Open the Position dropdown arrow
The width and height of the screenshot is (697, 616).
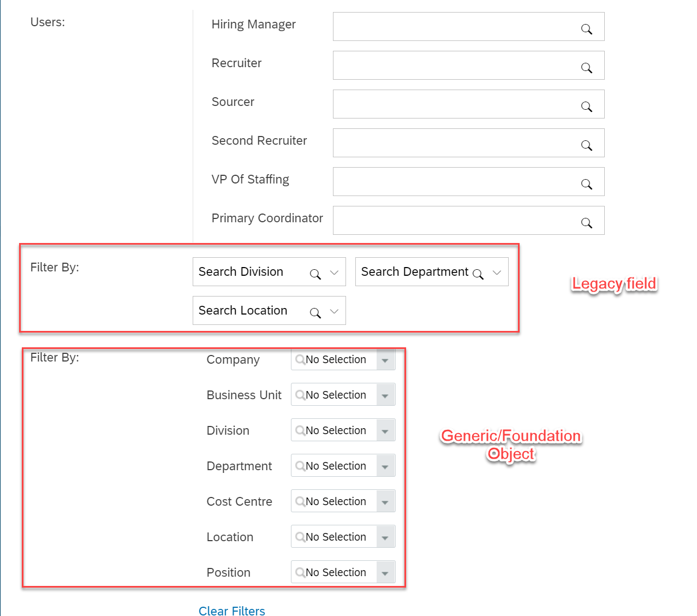click(385, 573)
